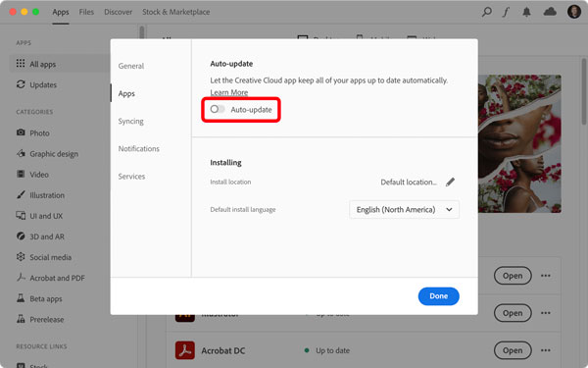Select Illustration category

[40, 195]
